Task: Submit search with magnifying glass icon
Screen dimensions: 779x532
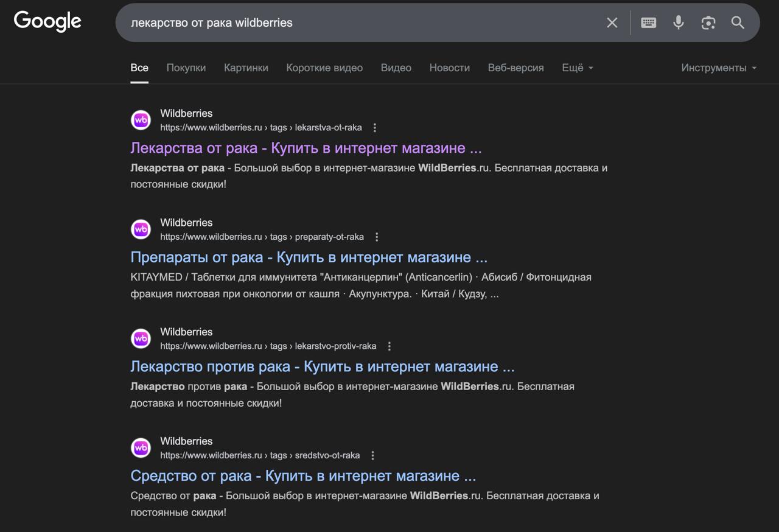Action: tap(738, 23)
